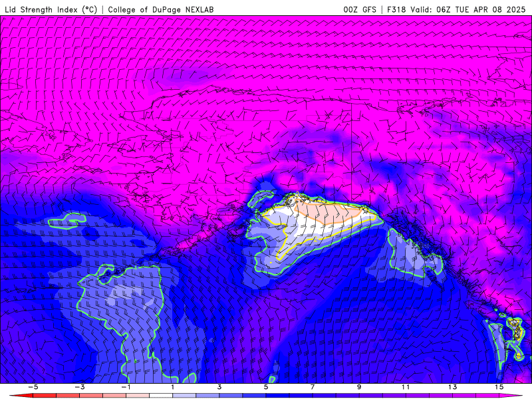Click the 9 tick label on the color scale
Image resolution: width=532 pixels, height=399 pixels.
pos(359,387)
